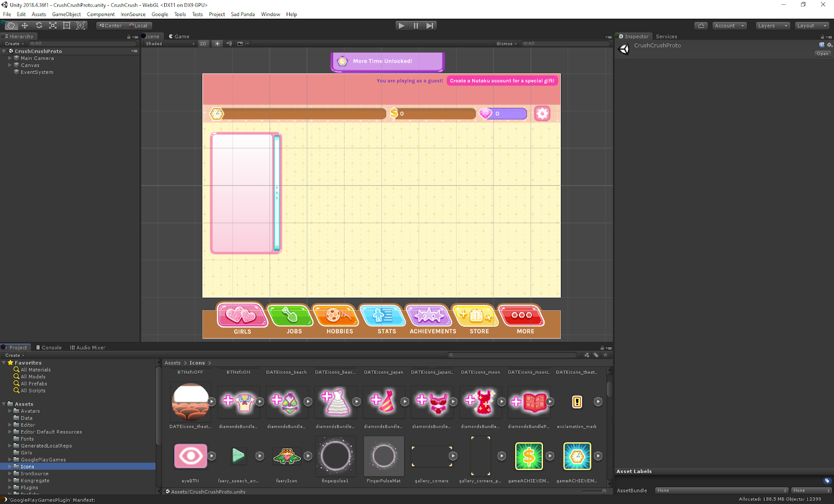Toggle the Local handle rotation button

(x=138, y=26)
